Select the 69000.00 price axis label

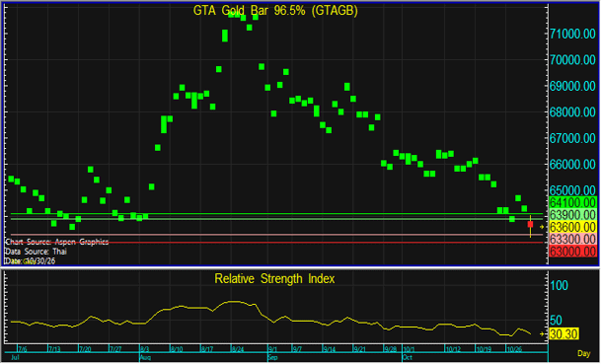[x=572, y=86]
